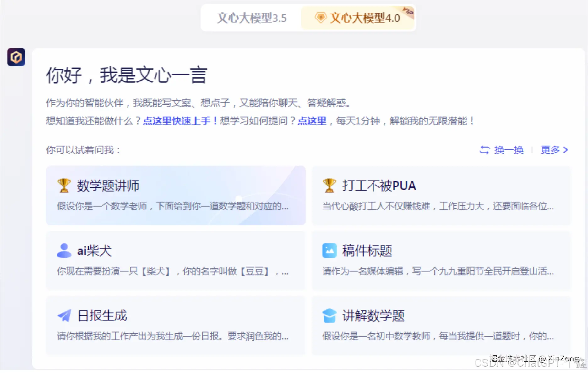Click the graduation cap icon beside 讲解数学题
This screenshot has width=588, height=373.
pyautogui.click(x=329, y=315)
